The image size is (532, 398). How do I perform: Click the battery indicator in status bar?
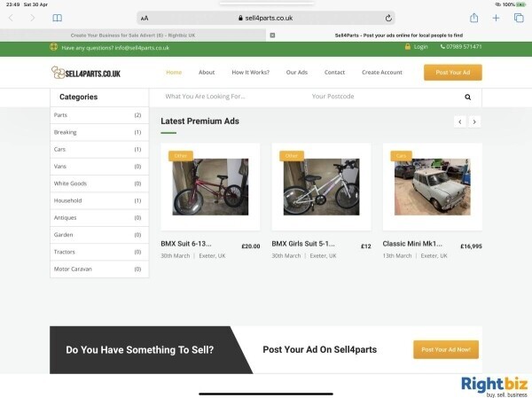tap(521, 4)
